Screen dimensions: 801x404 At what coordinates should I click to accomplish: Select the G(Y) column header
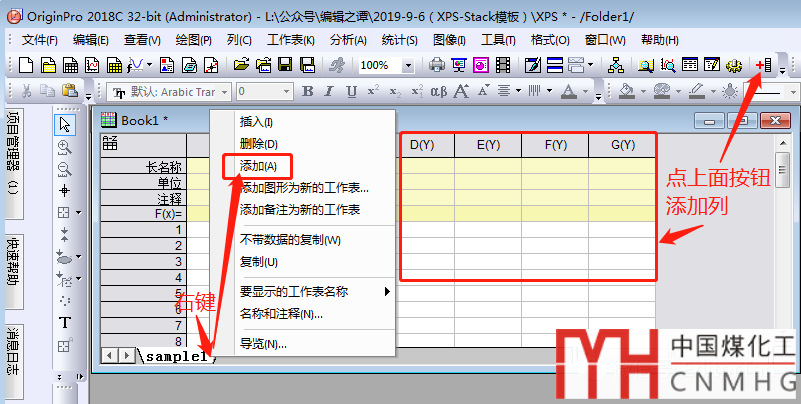pos(622,145)
